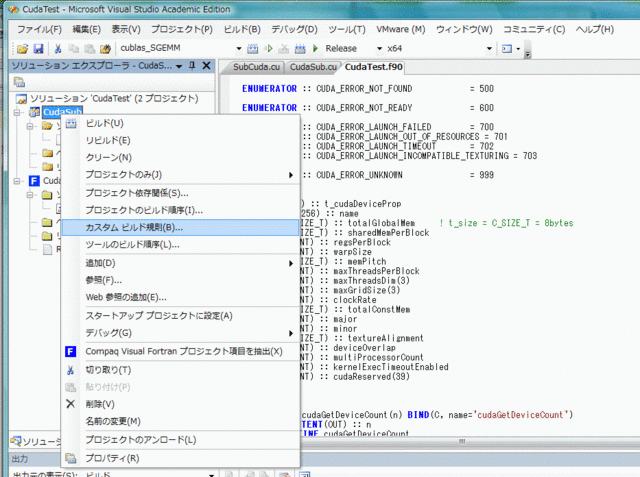Switch to the SubCuda.cu tab
640x477 pixels.
click(256, 67)
